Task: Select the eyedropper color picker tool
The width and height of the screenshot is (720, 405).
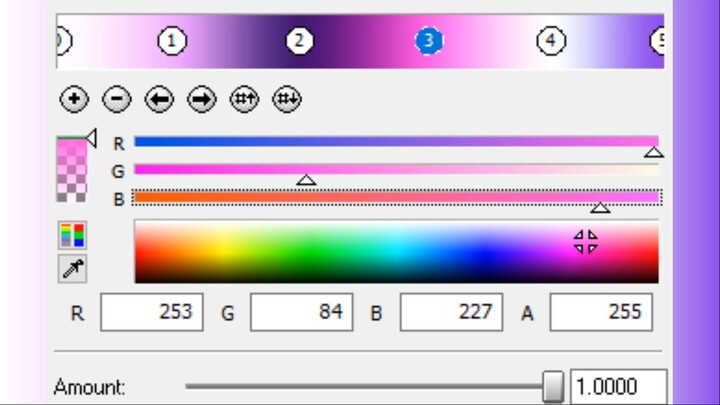Action: click(x=72, y=268)
